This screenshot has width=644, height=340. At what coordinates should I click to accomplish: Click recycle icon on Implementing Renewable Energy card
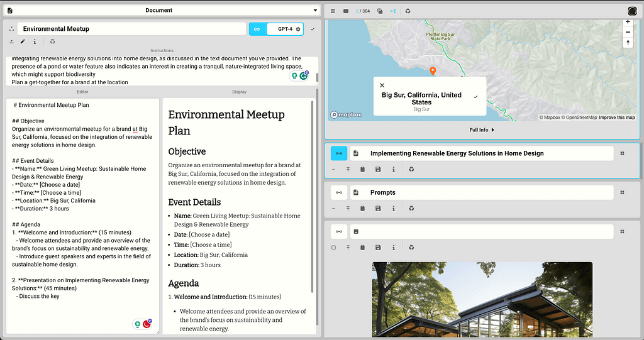411,169
